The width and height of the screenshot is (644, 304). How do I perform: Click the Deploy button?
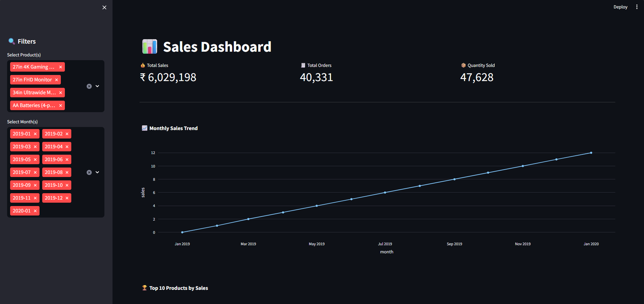coord(620,7)
